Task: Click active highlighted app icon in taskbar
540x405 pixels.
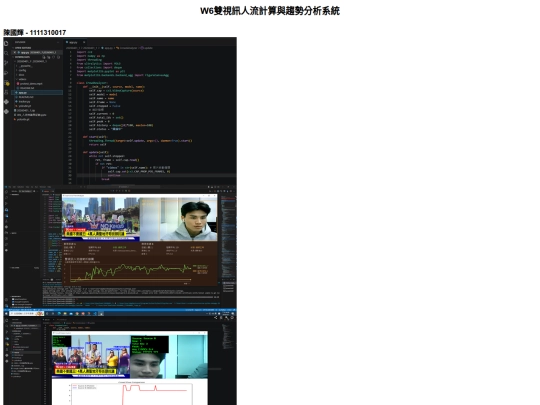Action: [x=101, y=314]
